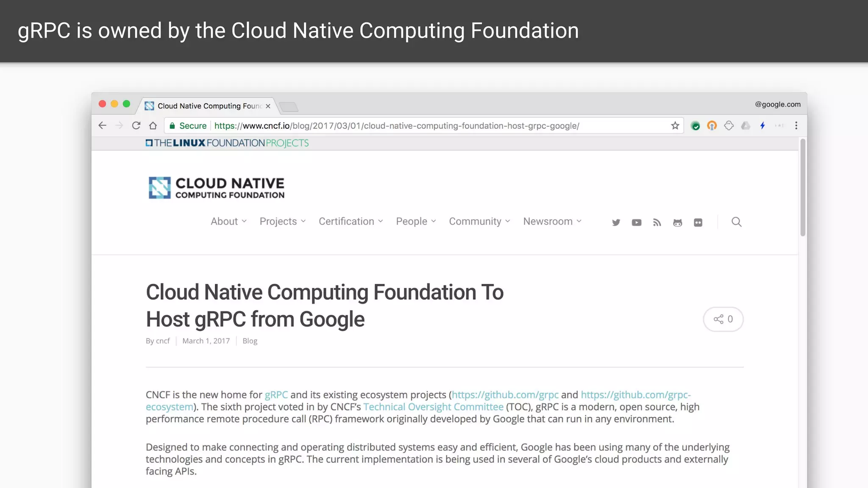
Task: Open the https://github.com/grpc link
Action: [505, 395]
